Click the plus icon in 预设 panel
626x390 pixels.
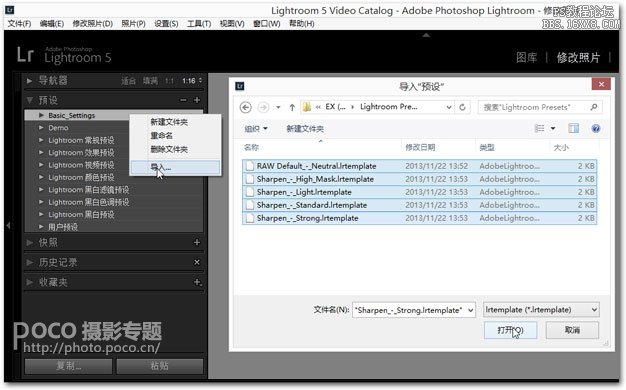point(197,100)
